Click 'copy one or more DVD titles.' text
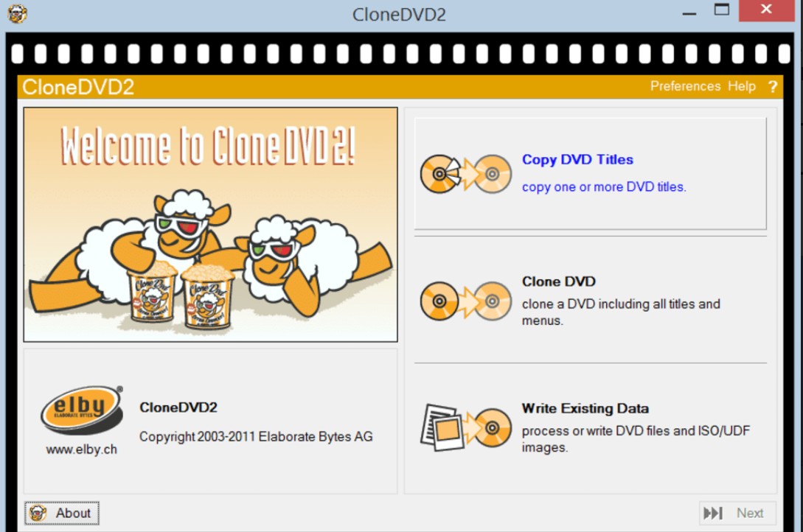 coord(604,186)
